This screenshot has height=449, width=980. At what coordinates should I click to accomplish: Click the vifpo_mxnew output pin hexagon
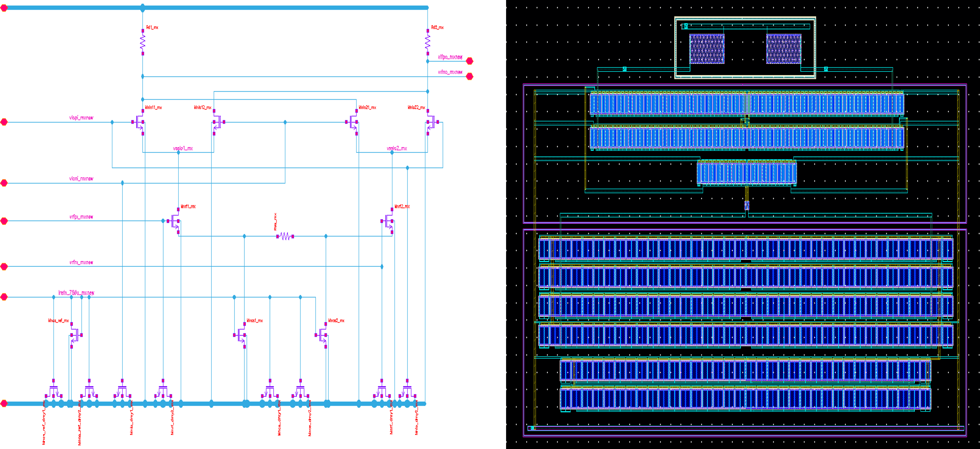(470, 61)
